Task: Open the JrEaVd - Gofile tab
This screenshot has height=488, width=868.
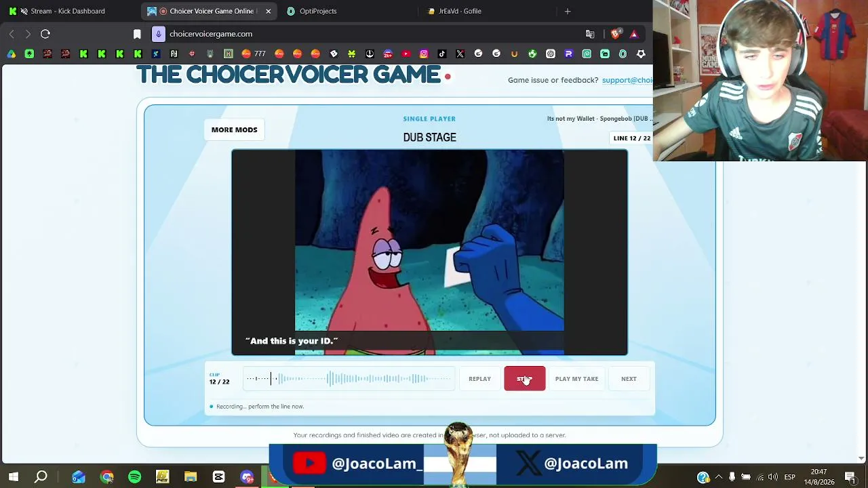Action: tap(487, 11)
